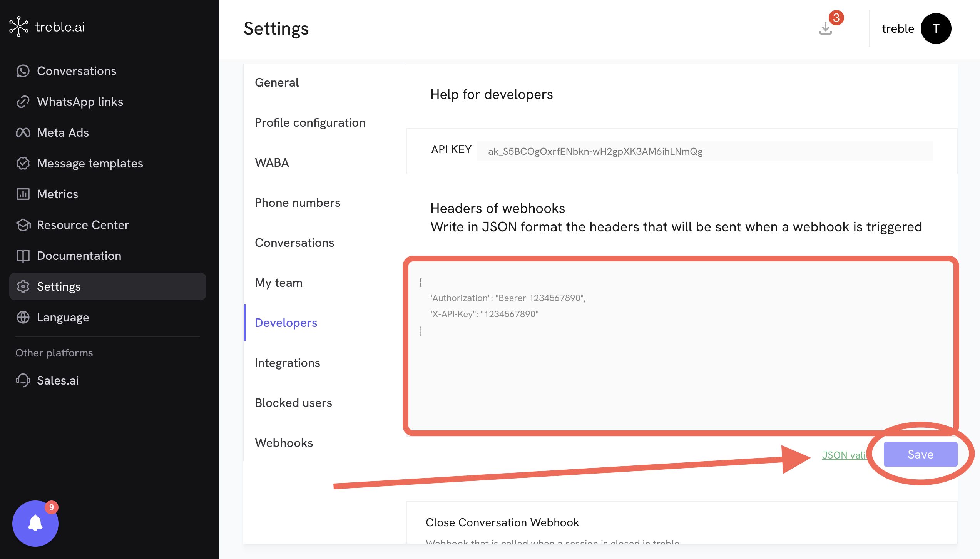Open Conversations tab in settings list
The width and height of the screenshot is (980, 559).
pyautogui.click(x=294, y=243)
